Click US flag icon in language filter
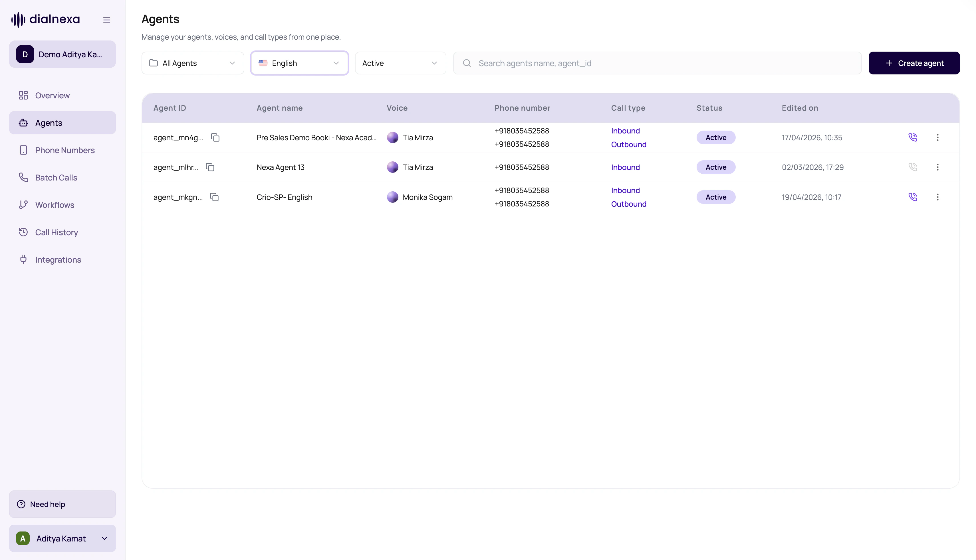Image resolution: width=976 pixels, height=560 pixels. coord(263,63)
